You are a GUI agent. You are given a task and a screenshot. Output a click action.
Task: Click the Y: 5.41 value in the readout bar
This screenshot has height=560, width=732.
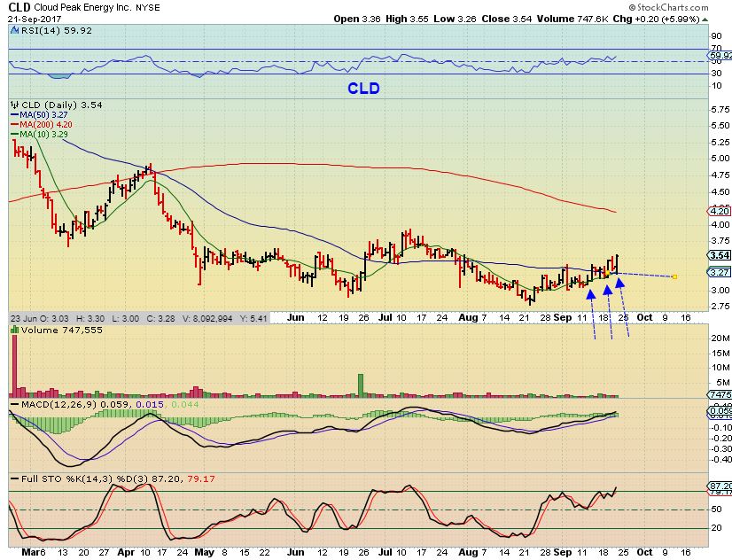254,319
